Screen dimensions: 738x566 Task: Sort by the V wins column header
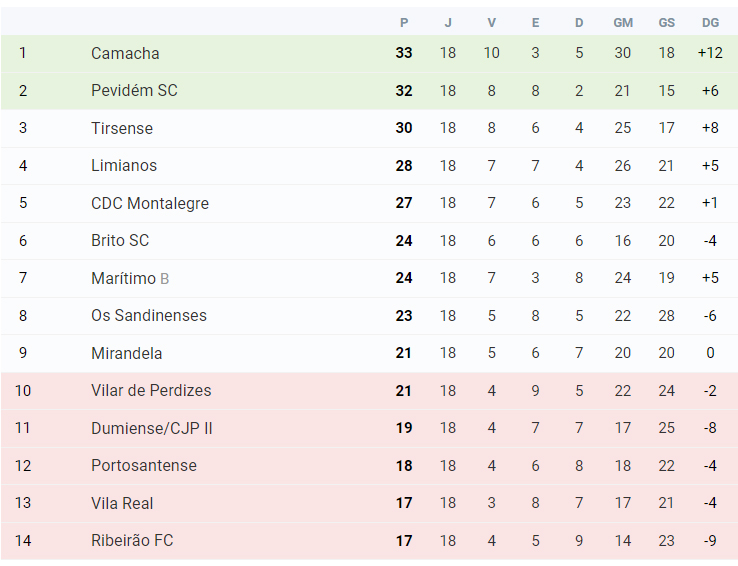(x=491, y=23)
